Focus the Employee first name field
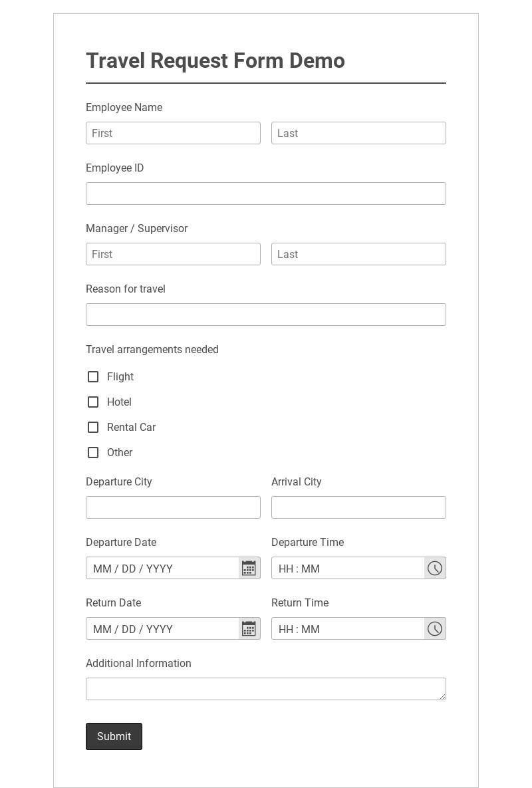The image size is (532, 788). 173,133
